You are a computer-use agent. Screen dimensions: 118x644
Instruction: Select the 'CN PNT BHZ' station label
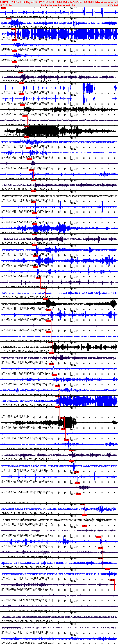click(9, 459)
